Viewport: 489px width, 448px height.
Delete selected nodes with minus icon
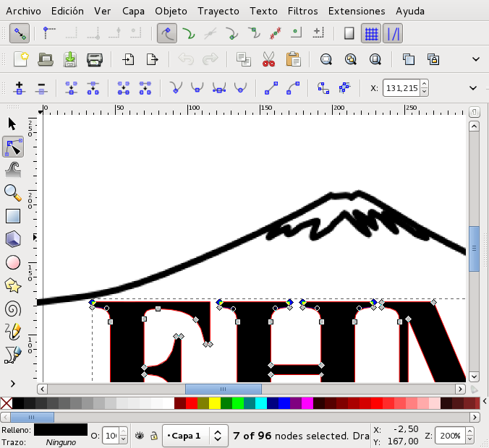[41, 88]
